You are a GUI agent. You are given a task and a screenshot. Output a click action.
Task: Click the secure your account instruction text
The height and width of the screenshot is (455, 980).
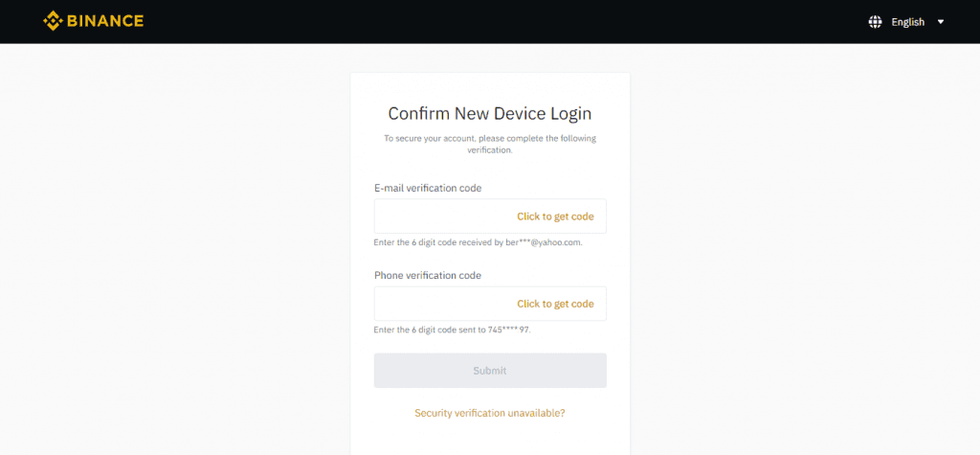pos(490,145)
